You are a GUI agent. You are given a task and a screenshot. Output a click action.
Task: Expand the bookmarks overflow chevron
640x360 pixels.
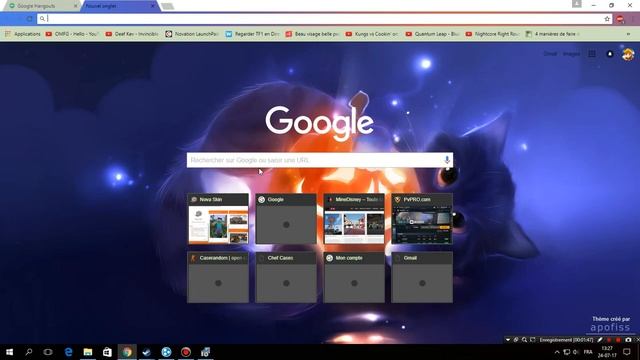pos(629,34)
